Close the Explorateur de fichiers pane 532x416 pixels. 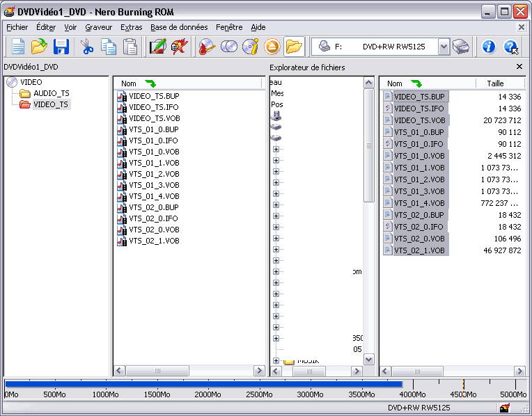(x=519, y=67)
